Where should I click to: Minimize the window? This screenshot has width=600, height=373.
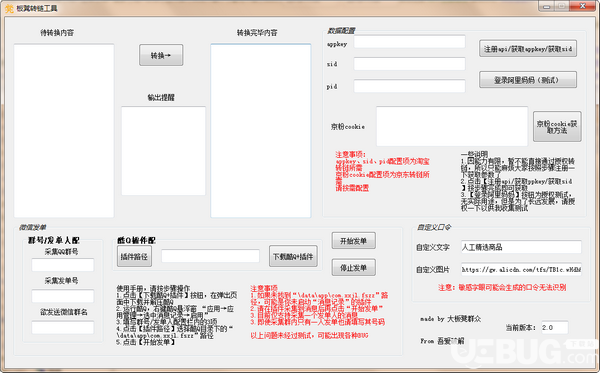click(546, 6)
